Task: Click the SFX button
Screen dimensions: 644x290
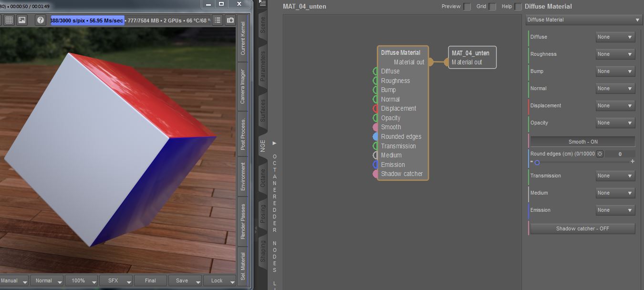Action: tap(115, 280)
